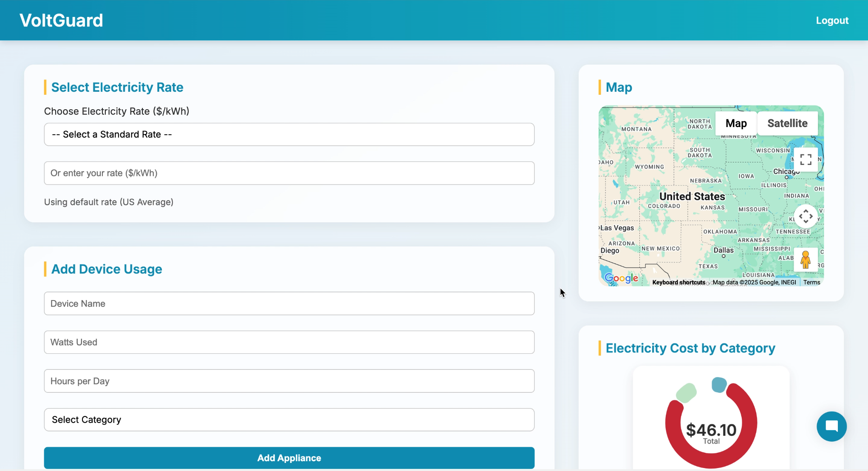Click the Watts Used field
This screenshot has width=868, height=471.
tap(289, 342)
